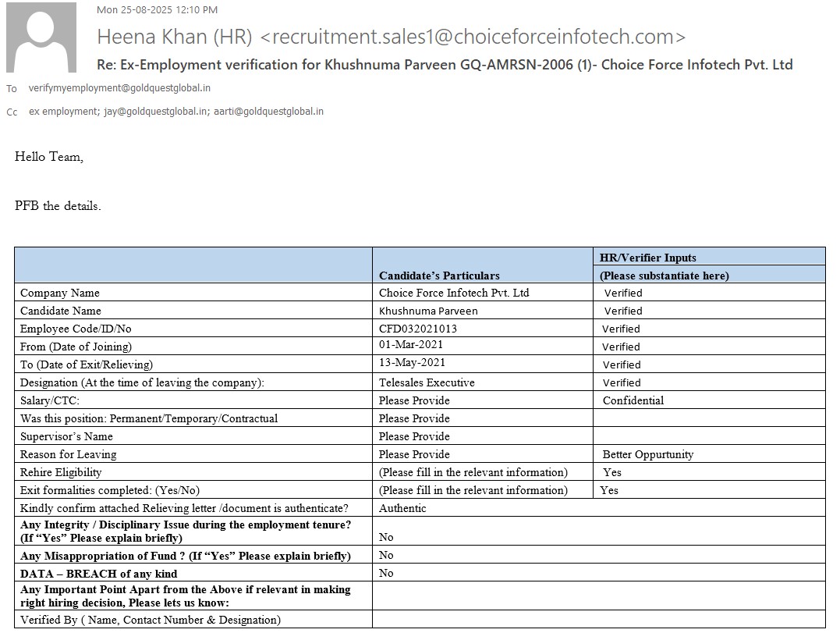Viewport: 840px width, 633px height.
Task: Click Verified in the Candidate Name row
Action: [x=623, y=311]
